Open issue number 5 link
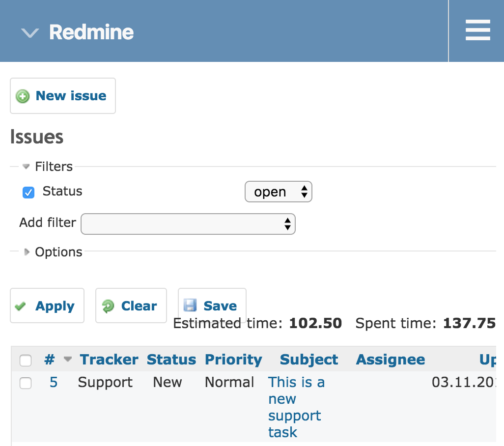The width and height of the screenshot is (504, 446). (x=54, y=382)
